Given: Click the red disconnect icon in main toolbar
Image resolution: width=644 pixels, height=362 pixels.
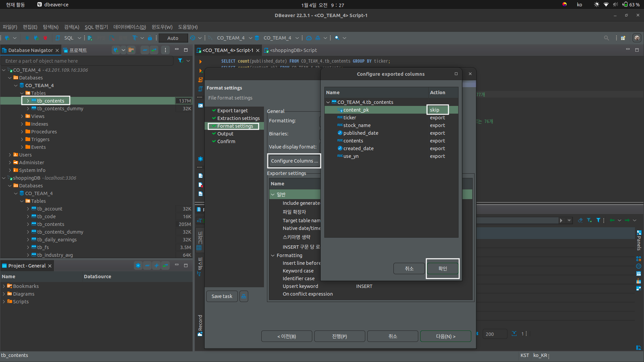Looking at the screenshot, I should pos(46,38).
